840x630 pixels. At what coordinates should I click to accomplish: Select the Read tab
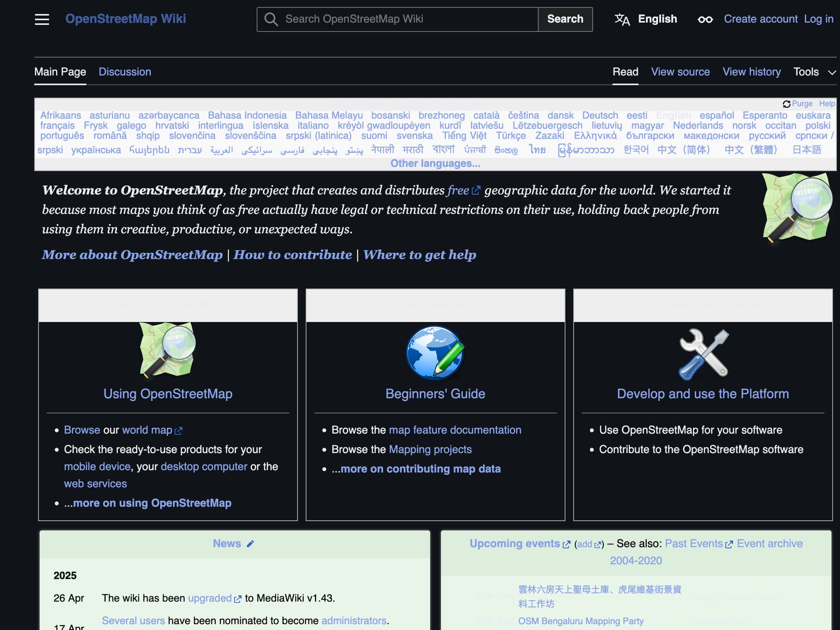625,72
